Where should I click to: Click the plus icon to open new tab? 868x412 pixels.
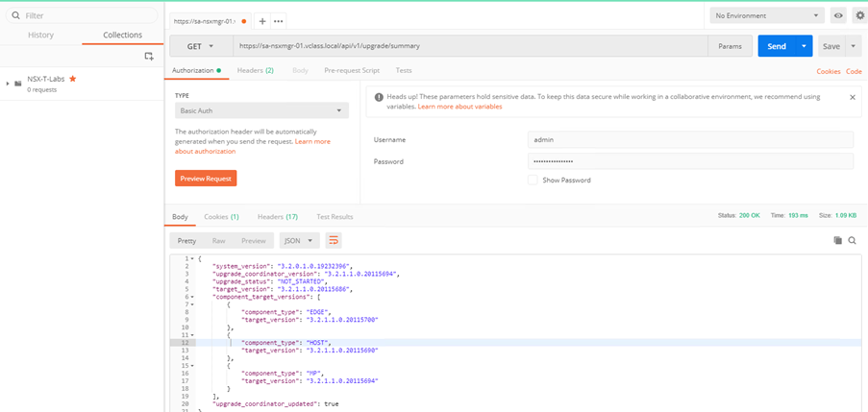coord(262,21)
